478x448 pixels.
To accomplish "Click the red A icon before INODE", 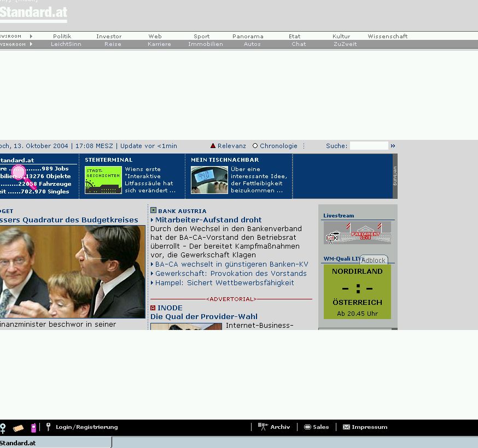I will [153, 308].
